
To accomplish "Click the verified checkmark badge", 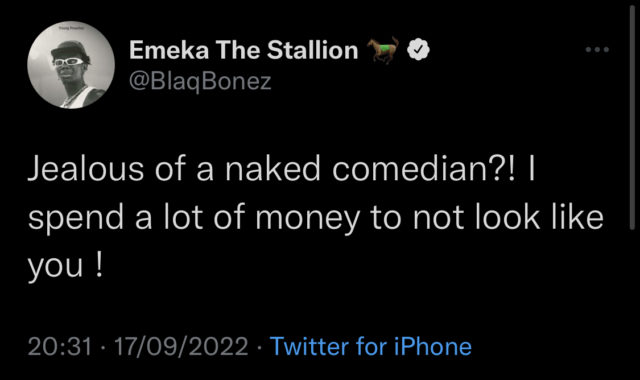I will pyautogui.click(x=418, y=50).
